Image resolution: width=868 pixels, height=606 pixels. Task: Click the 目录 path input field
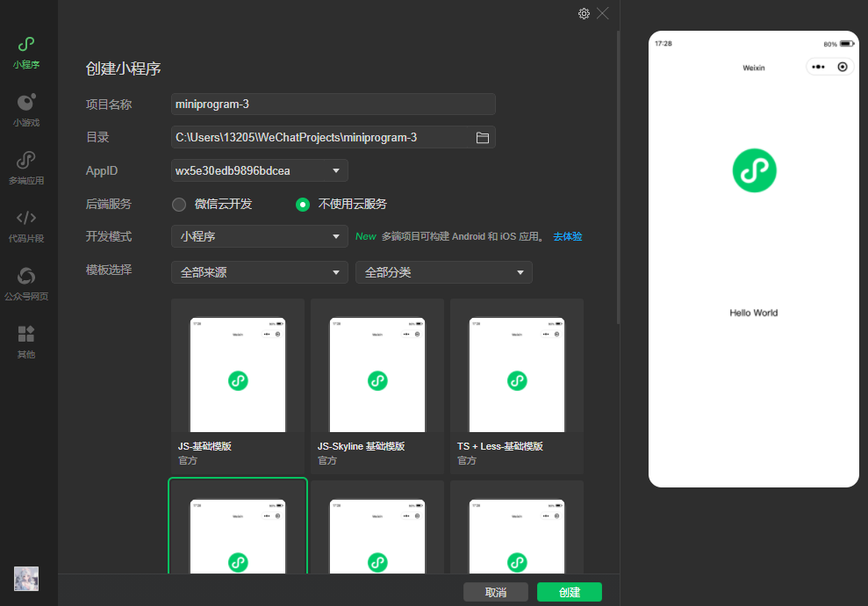334,137
